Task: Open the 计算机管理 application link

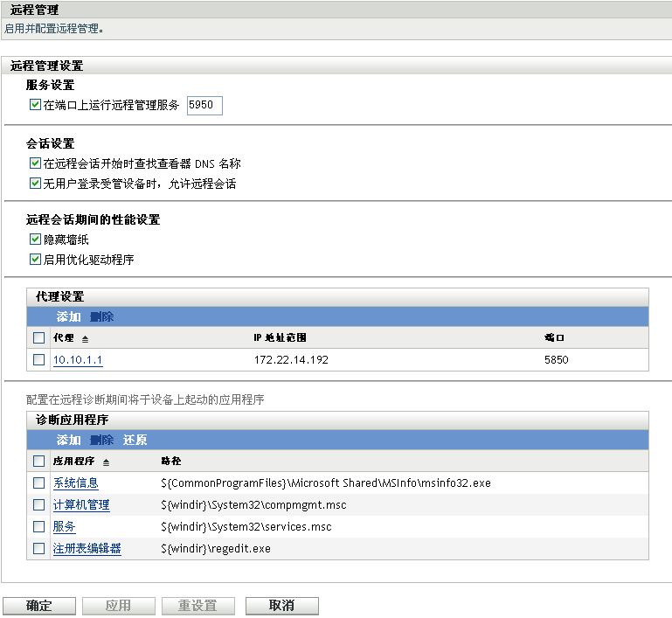Action: tap(81, 505)
